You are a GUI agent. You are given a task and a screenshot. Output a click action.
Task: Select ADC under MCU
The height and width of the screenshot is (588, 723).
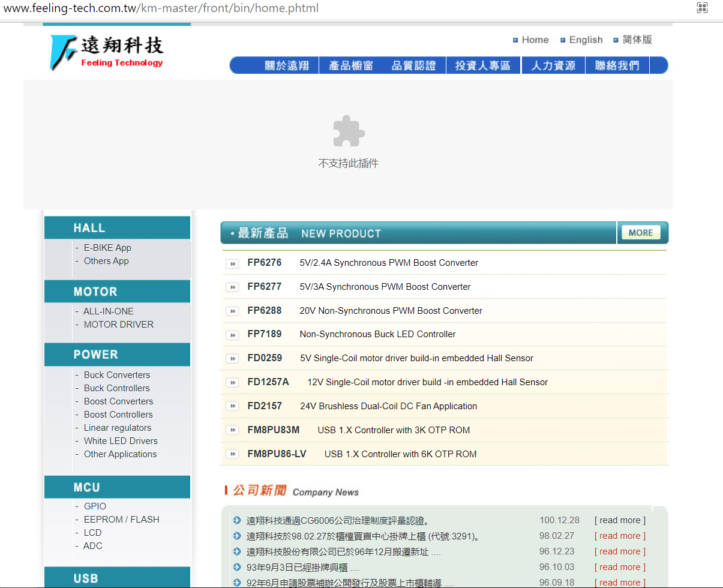click(x=93, y=546)
